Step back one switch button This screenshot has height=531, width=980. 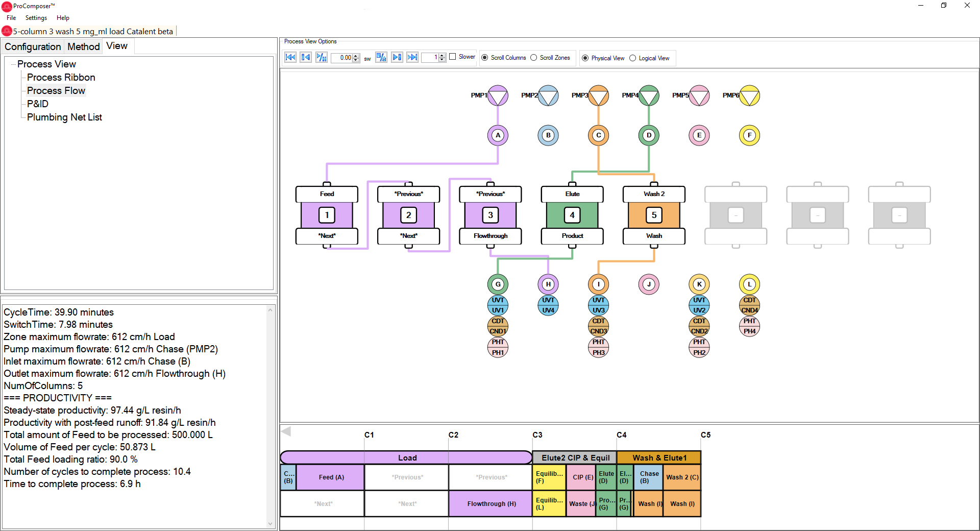[306, 57]
